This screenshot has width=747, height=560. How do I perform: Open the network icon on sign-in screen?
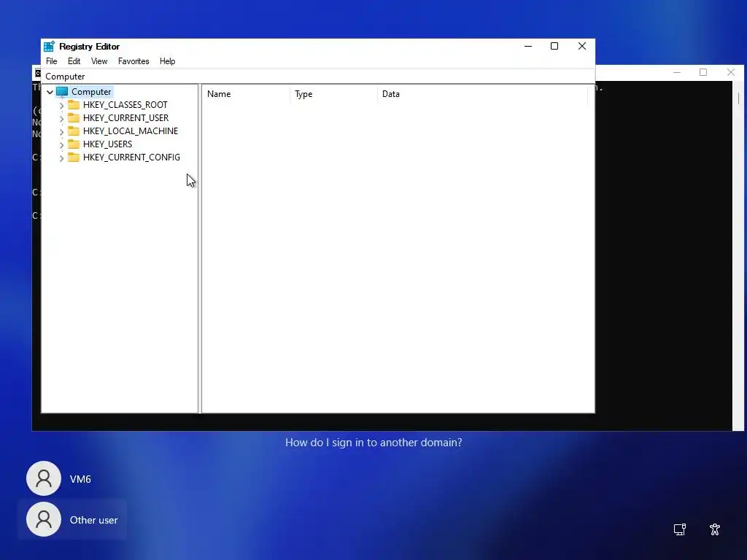[680, 529]
